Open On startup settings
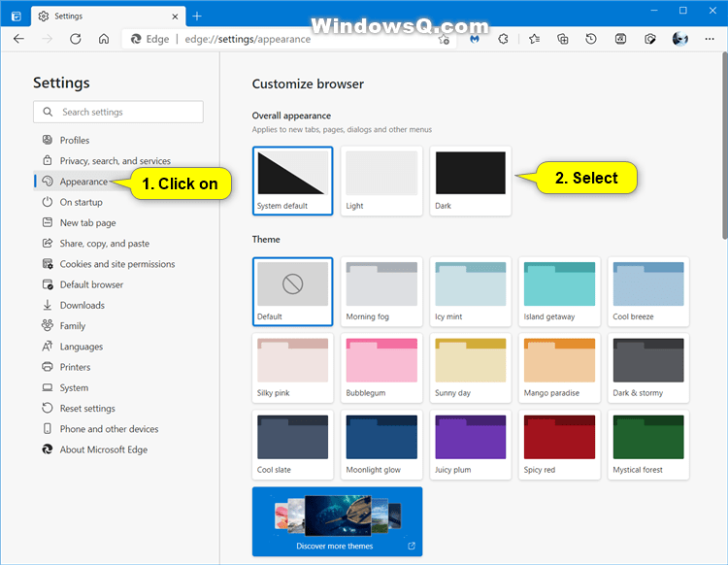The image size is (728, 565). click(x=81, y=202)
